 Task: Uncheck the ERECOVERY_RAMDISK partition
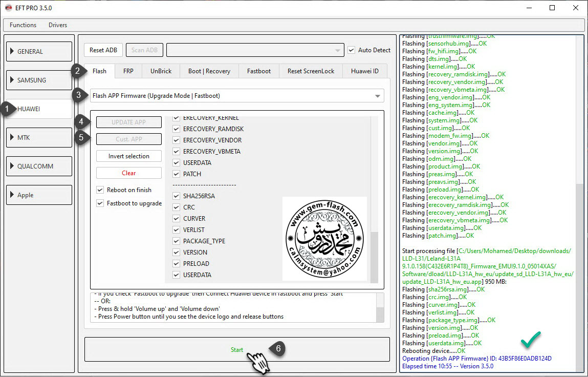(x=176, y=129)
